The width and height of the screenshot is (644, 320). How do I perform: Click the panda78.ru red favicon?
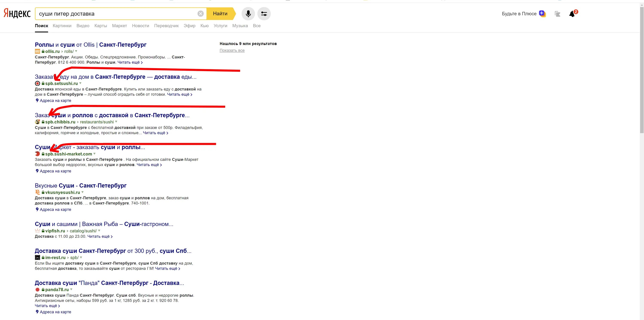[38, 290]
